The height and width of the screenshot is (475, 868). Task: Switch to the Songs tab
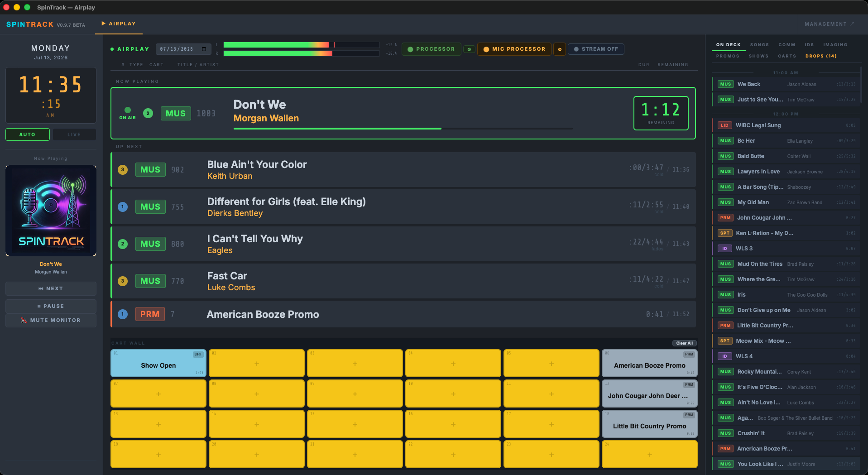click(x=759, y=45)
